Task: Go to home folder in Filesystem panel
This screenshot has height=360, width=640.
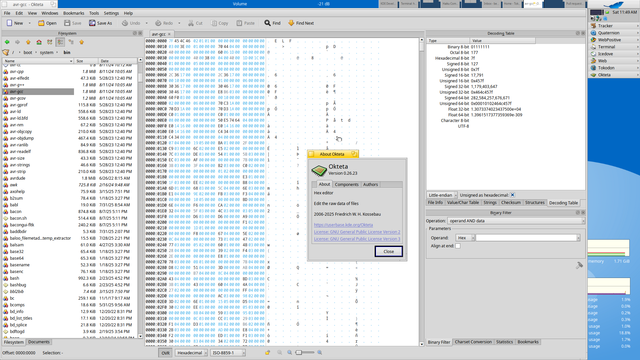Action: (x=39, y=42)
